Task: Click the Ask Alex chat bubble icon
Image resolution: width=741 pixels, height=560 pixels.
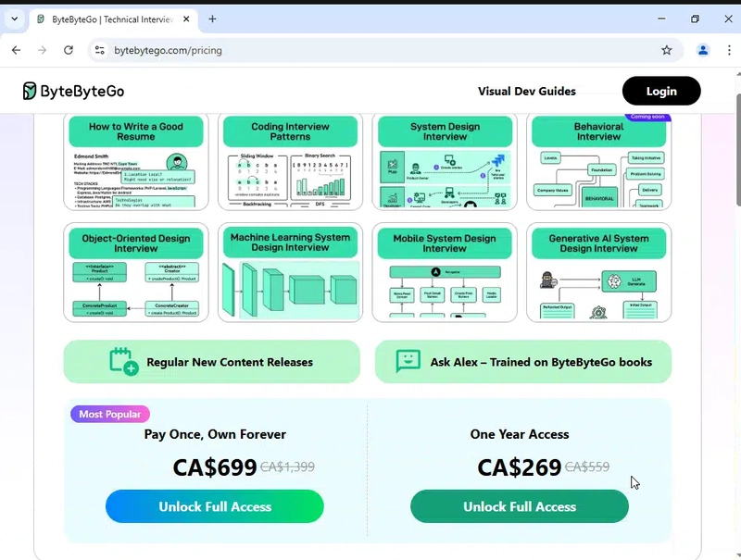Action: click(x=408, y=361)
